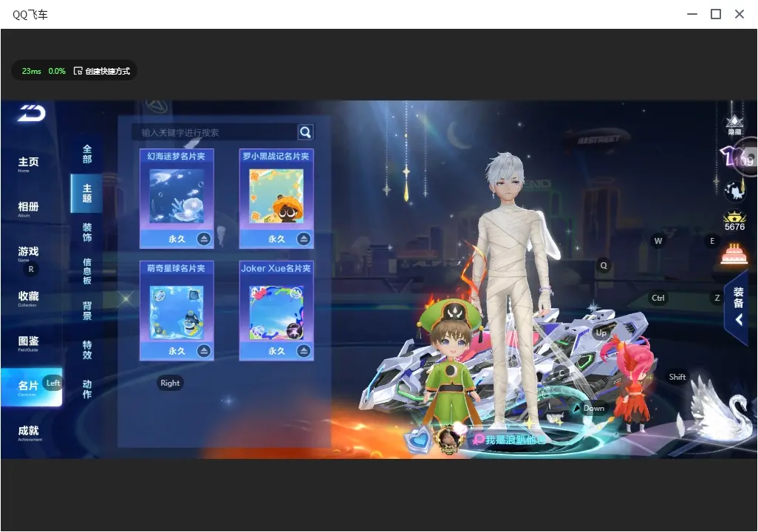Click 创建快捷方式 create shortcut button

[102, 71]
